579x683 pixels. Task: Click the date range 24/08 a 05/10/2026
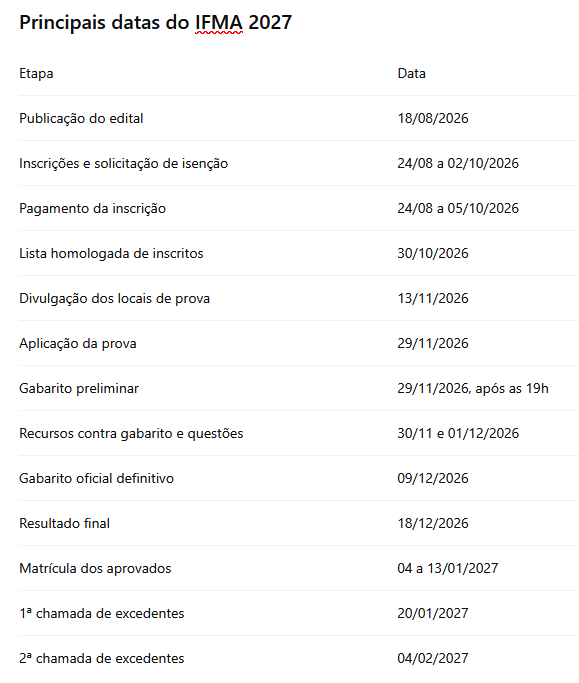coord(458,208)
